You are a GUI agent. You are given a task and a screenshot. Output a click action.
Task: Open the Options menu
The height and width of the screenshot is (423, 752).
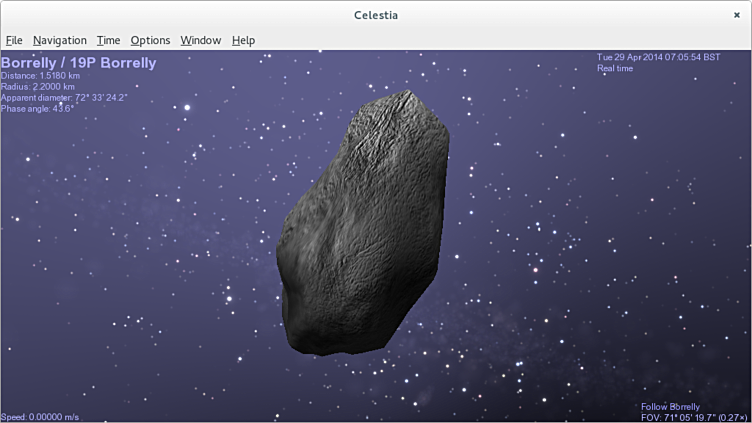pos(150,40)
